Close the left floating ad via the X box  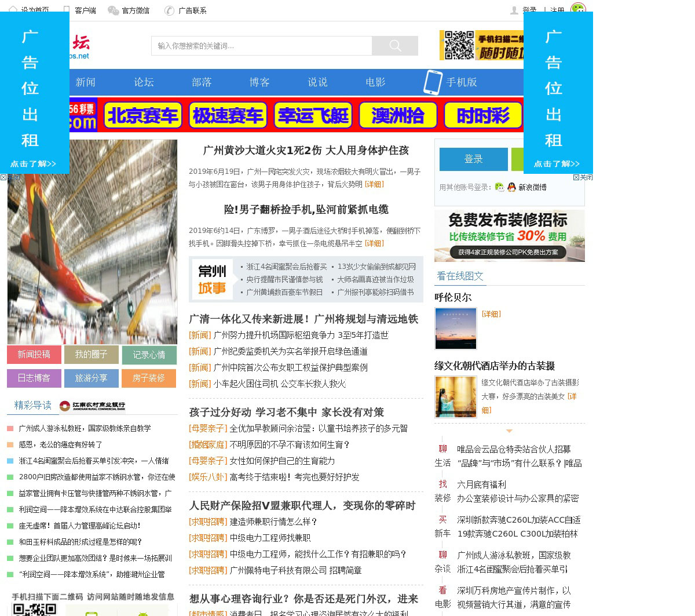pyautogui.click(x=3, y=177)
